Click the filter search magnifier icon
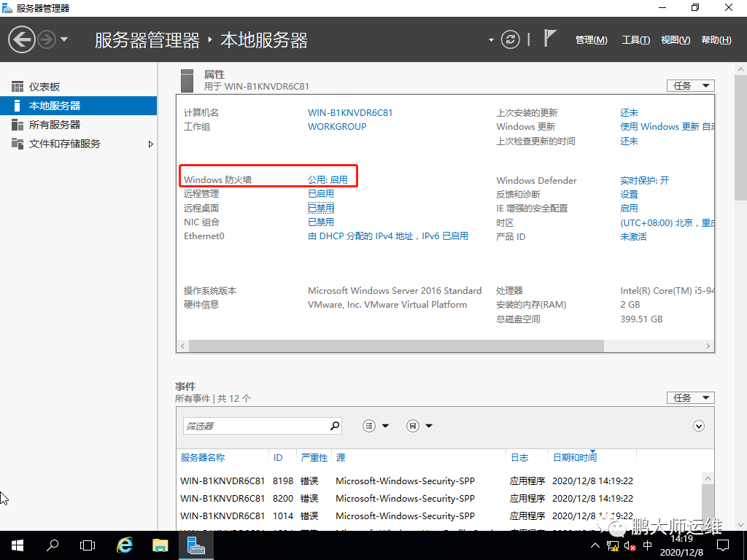 tap(335, 426)
